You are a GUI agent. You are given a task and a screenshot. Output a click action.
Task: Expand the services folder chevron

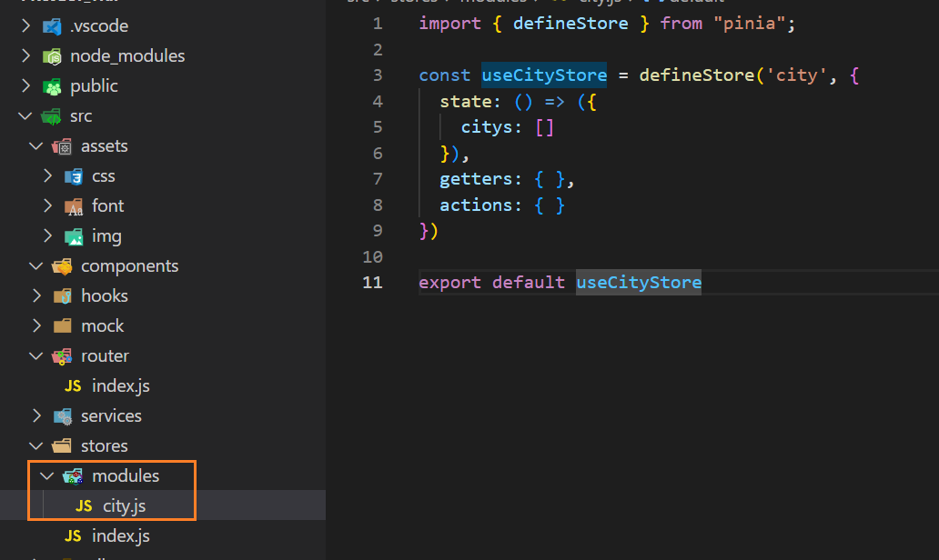(36, 415)
